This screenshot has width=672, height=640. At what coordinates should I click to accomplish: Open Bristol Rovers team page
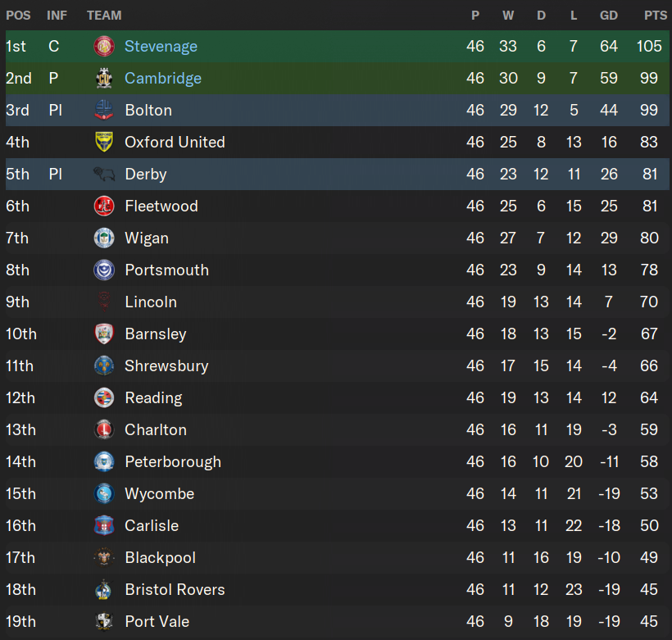[x=175, y=590]
